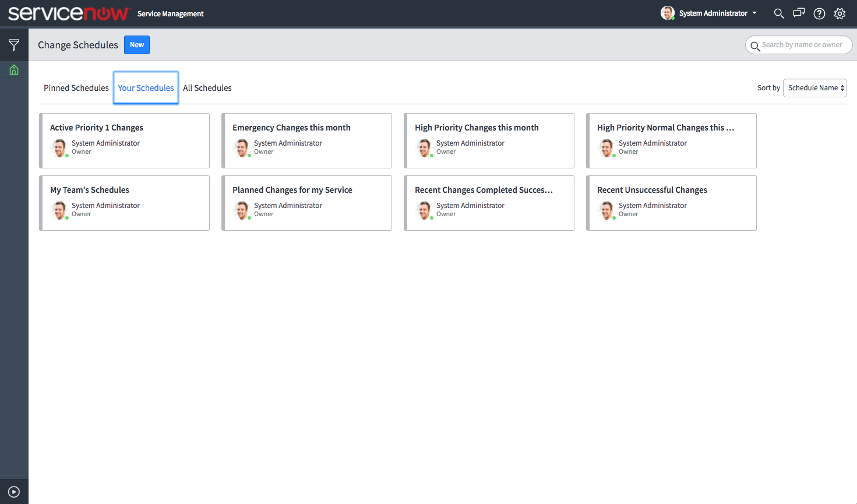Switch to the All Schedules tab

[207, 88]
